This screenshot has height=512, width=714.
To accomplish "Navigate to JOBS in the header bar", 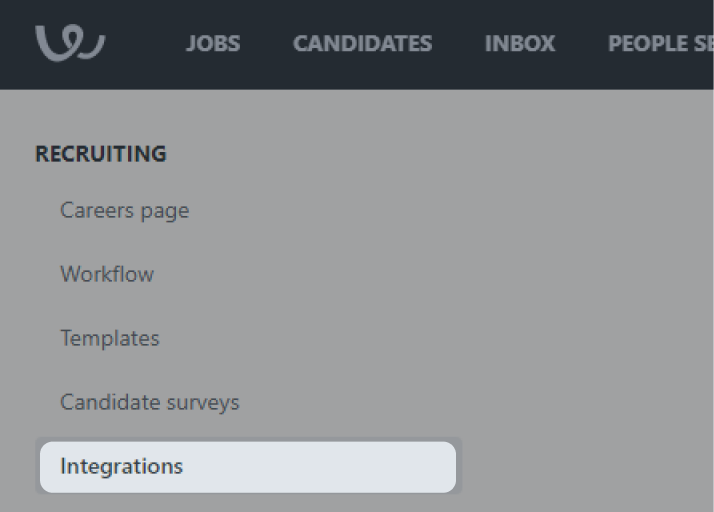I will (213, 44).
